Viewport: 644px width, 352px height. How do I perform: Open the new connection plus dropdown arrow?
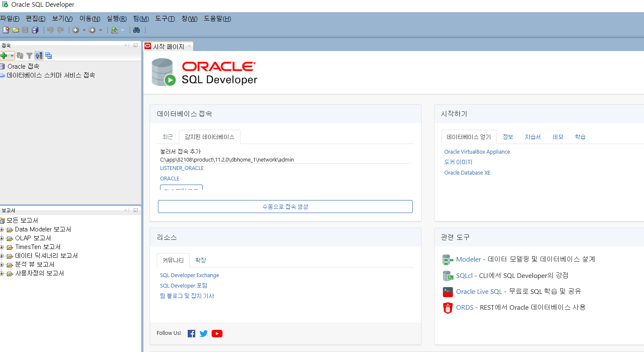[x=12, y=56]
